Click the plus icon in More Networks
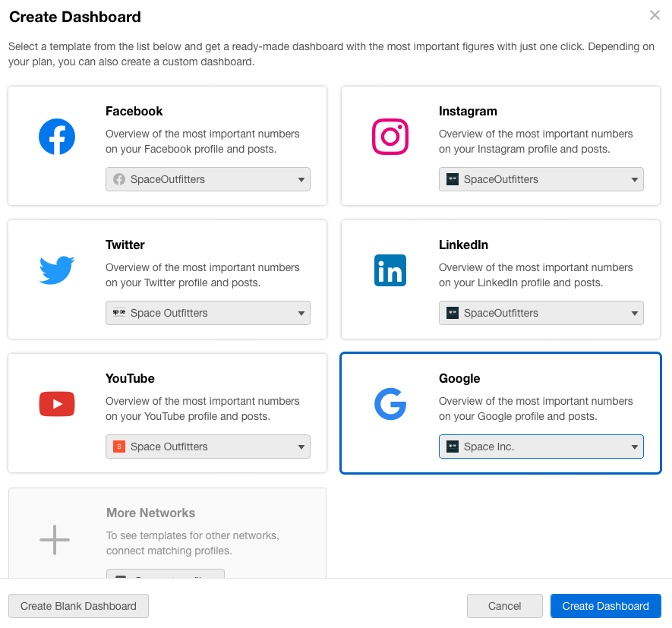The height and width of the screenshot is (628, 672). [55, 540]
